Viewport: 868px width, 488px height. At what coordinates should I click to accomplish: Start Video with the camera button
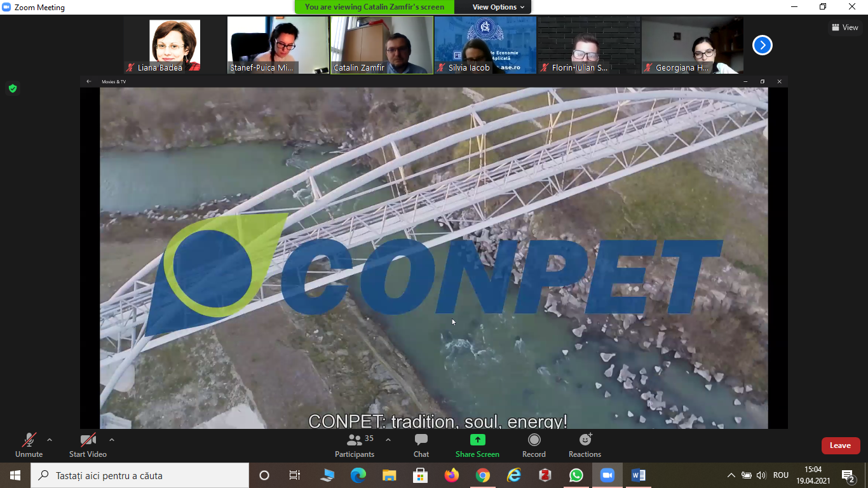coord(88,445)
